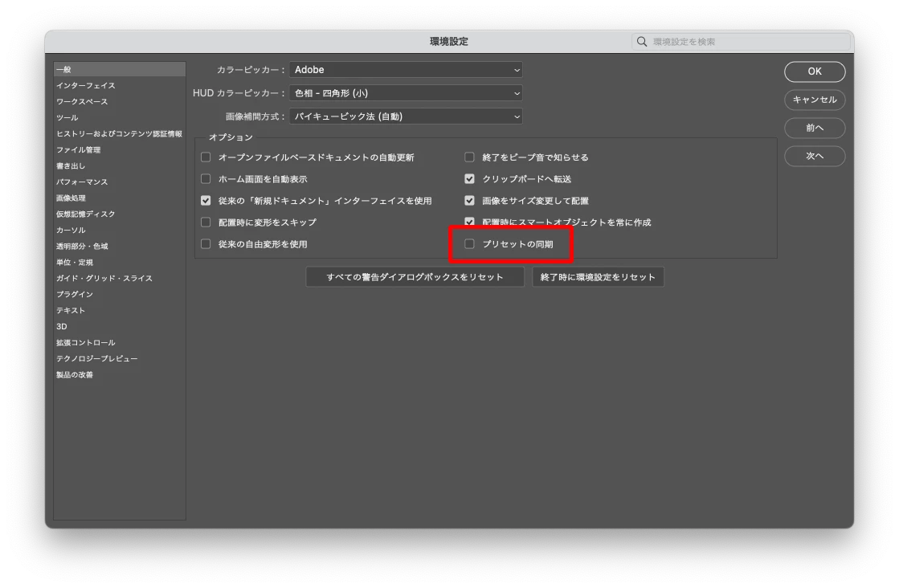This screenshot has height=588, width=899.
Task: Open ツール preferences section
Action: tap(119, 117)
